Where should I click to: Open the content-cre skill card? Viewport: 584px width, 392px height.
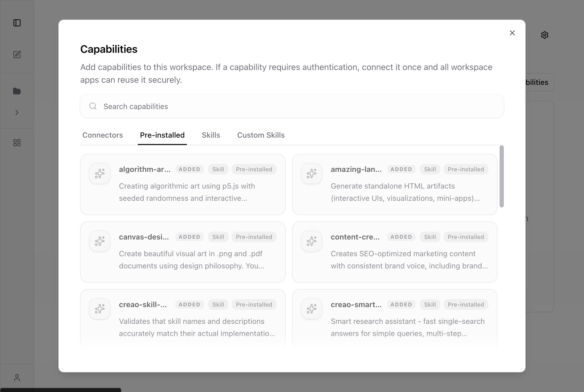[x=394, y=252]
